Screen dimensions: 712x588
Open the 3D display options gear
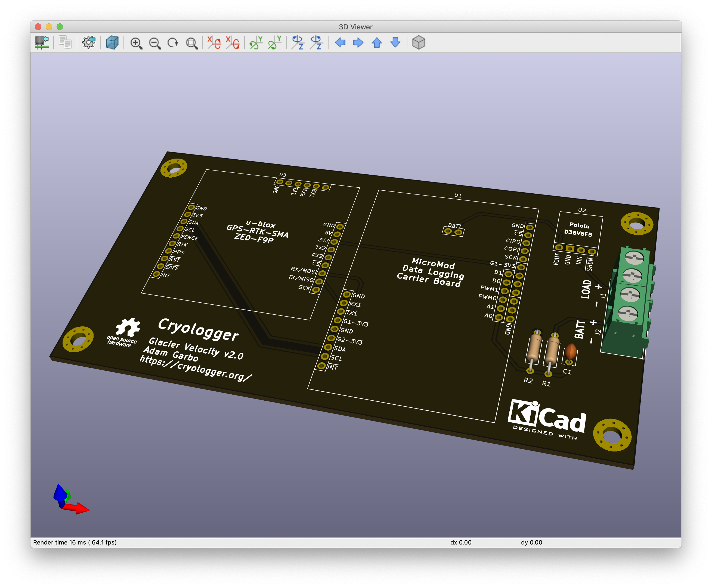[x=89, y=43]
